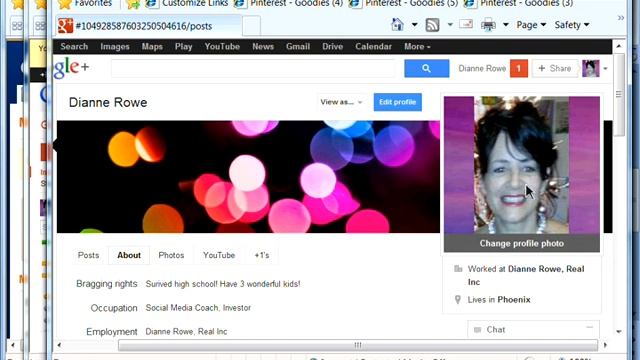Click the horizontal scrollbar left arrow

(x=59, y=345)
